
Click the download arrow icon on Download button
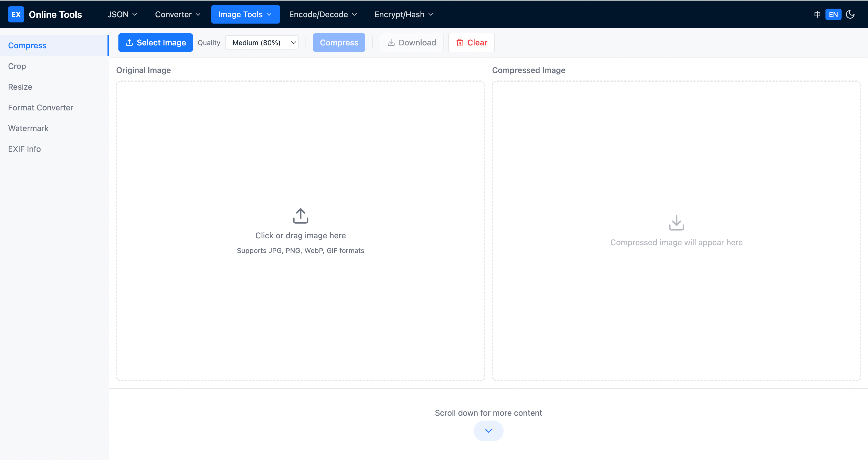click(391, 43)
